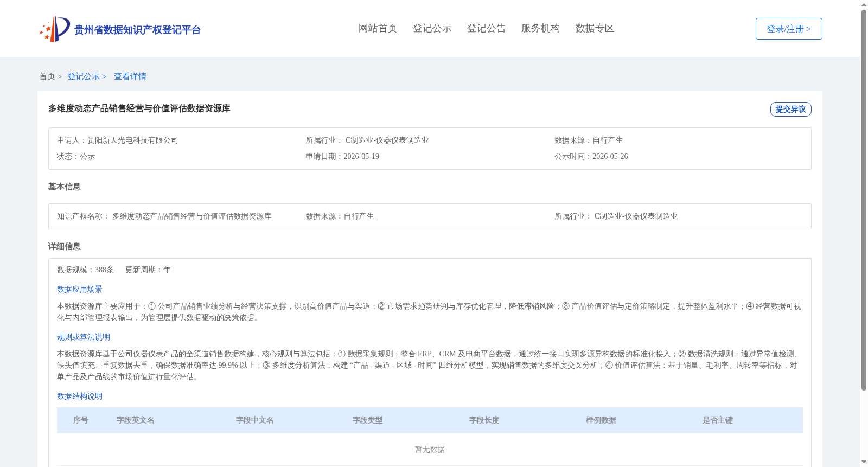868x467 pixels.
Task: Return via 首页 breadcrumb
Action: 47,76
